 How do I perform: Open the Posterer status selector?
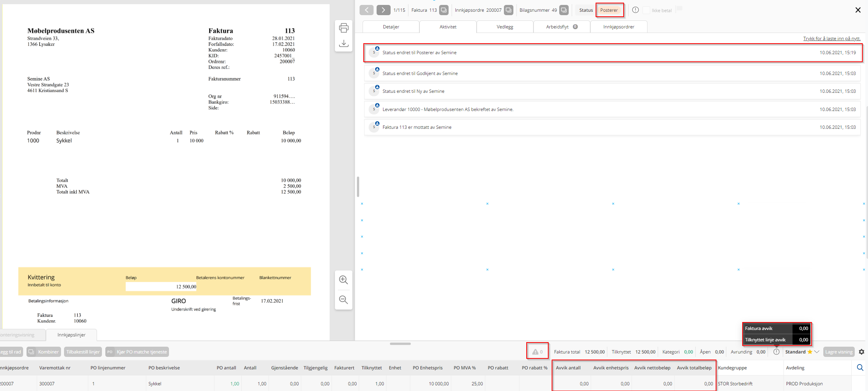(609, 10)
